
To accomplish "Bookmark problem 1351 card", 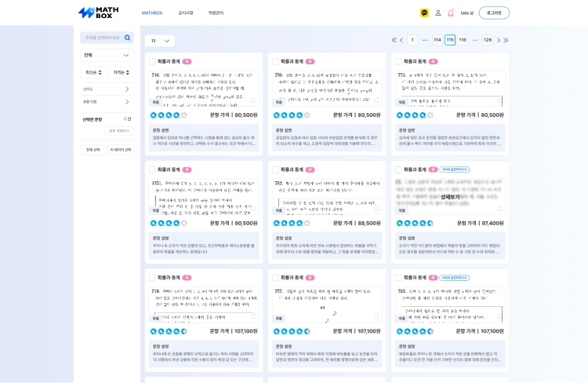I will (253, 209).
